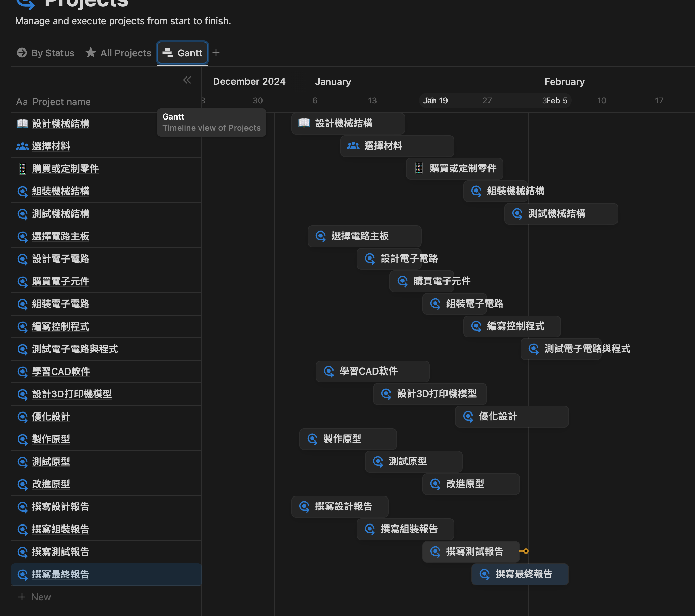
Task: Click the book icon on 設計機械結構 timeline bar
Action: point(304,123)
